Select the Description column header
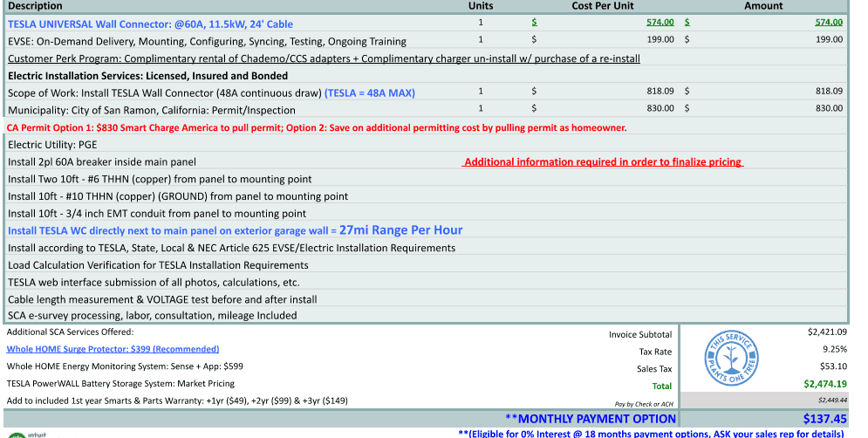The width and height of the screenshot is (868, 438). point(35,6)
